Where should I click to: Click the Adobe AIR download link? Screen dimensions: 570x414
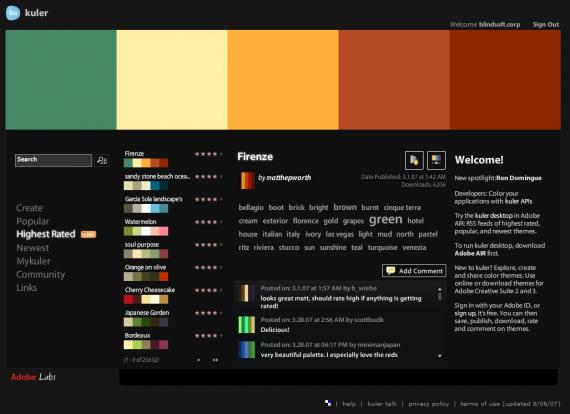pos(470,253)
